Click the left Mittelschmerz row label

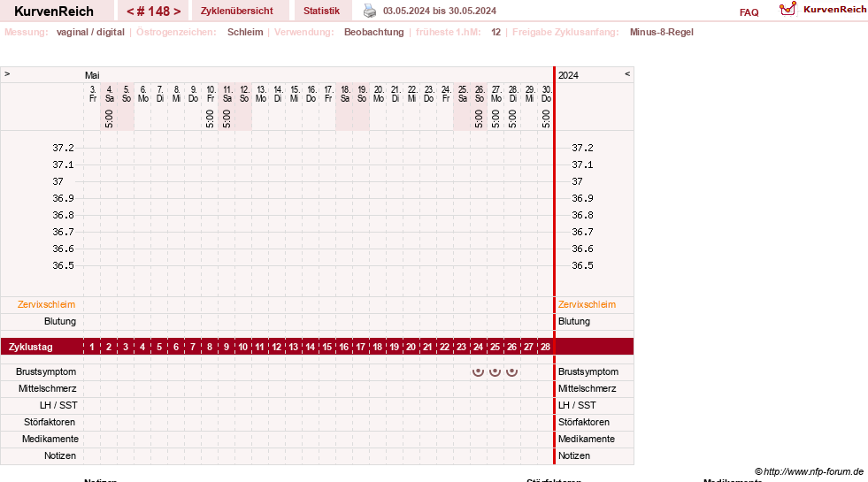47,388
